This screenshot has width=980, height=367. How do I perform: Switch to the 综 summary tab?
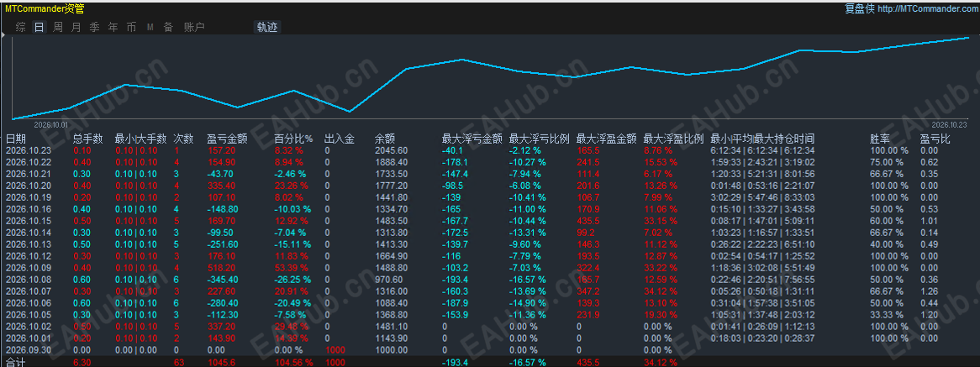tap(21, 27)
